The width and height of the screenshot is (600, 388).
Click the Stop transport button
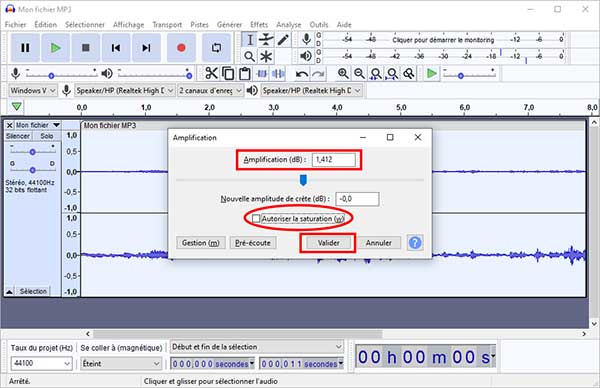tap(86, 48)
